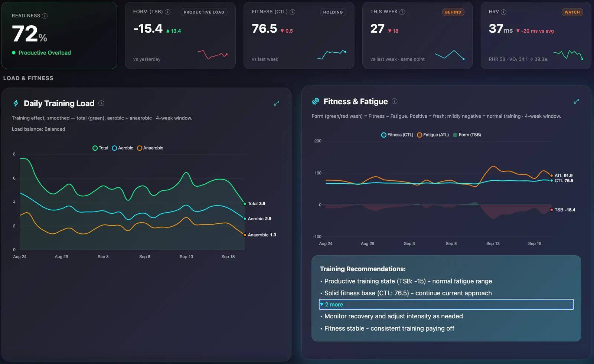This screenshot has width=594, height=364.
Task: Click the green 13.4 change indicator
Action: pyautogui.click(x=173, y=31)
